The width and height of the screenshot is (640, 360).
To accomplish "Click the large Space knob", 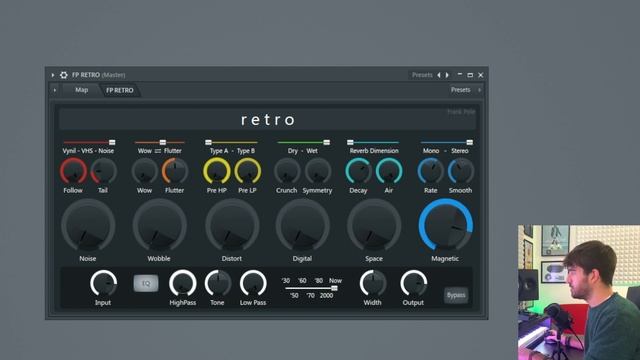I will pyautogui.click(x=374, y=225).
